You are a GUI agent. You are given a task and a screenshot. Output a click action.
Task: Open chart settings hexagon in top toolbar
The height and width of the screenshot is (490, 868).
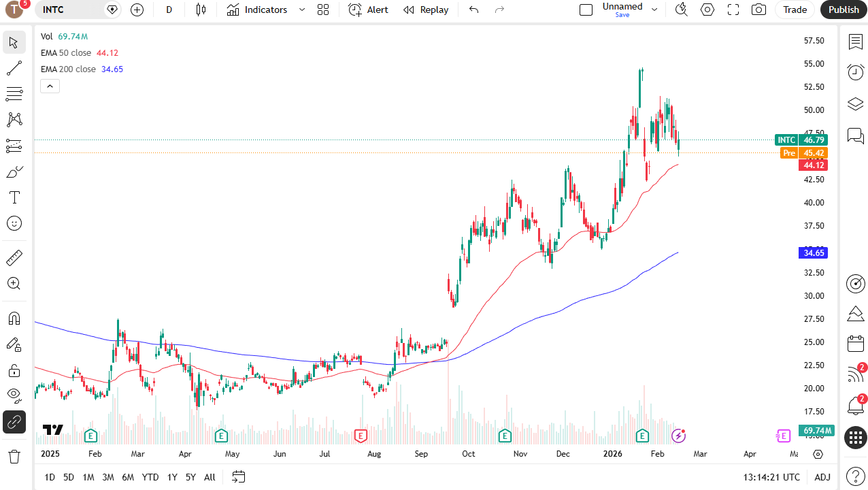coord(707,10)
